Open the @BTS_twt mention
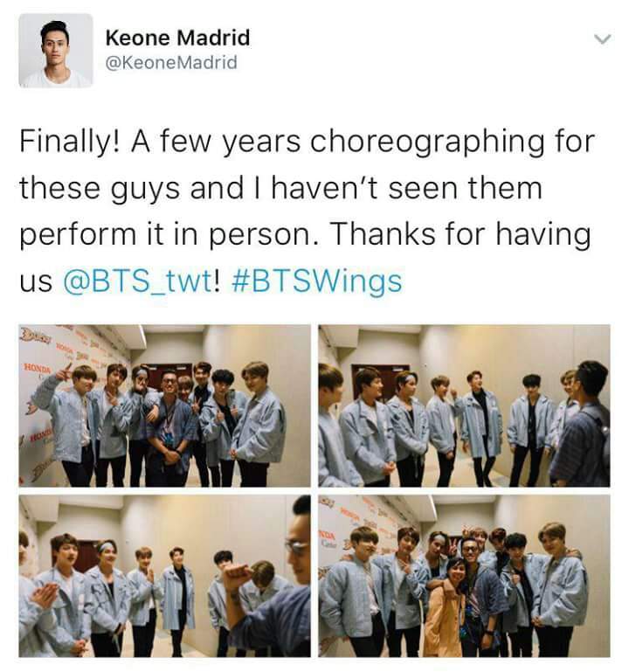 [x=138, y=281]
